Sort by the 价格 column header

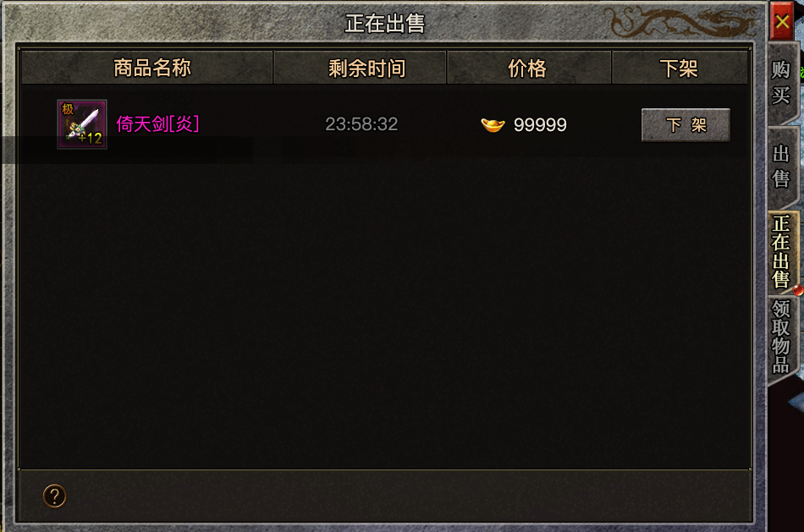529,67
